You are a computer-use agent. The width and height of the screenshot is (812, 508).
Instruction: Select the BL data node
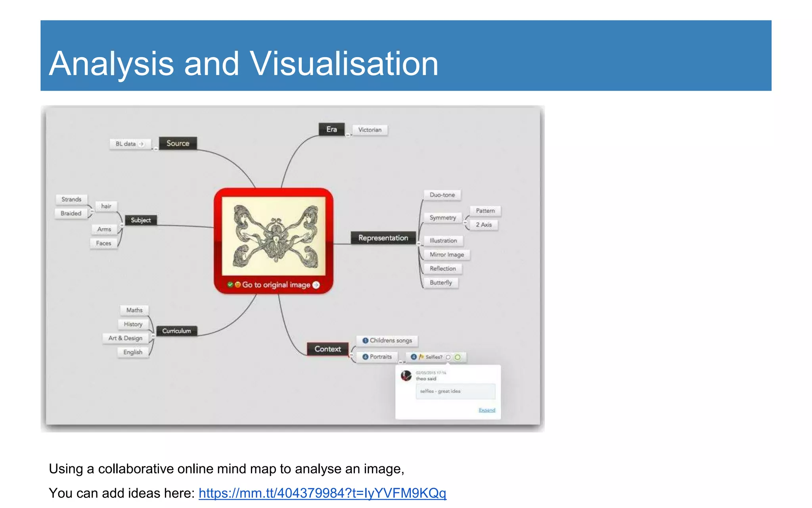130,144
